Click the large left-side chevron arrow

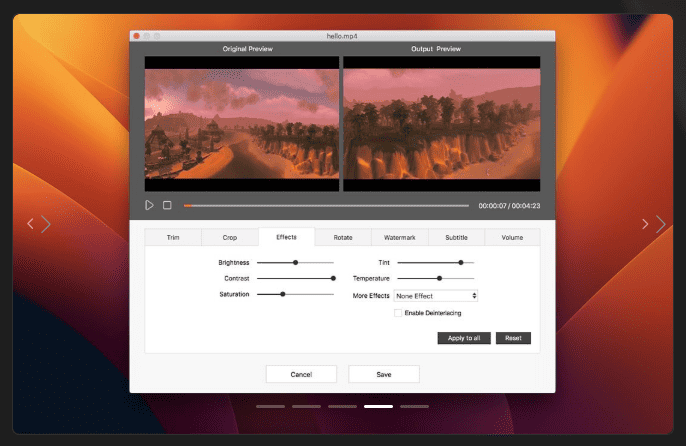click(x=46, y=224)
